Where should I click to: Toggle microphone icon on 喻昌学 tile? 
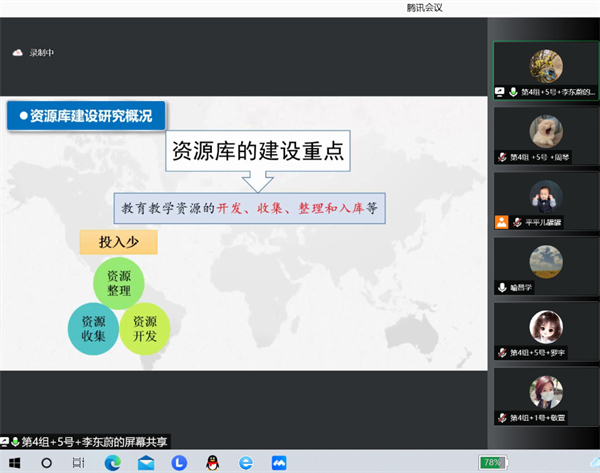pyautogui.click(x=502, y=287)
